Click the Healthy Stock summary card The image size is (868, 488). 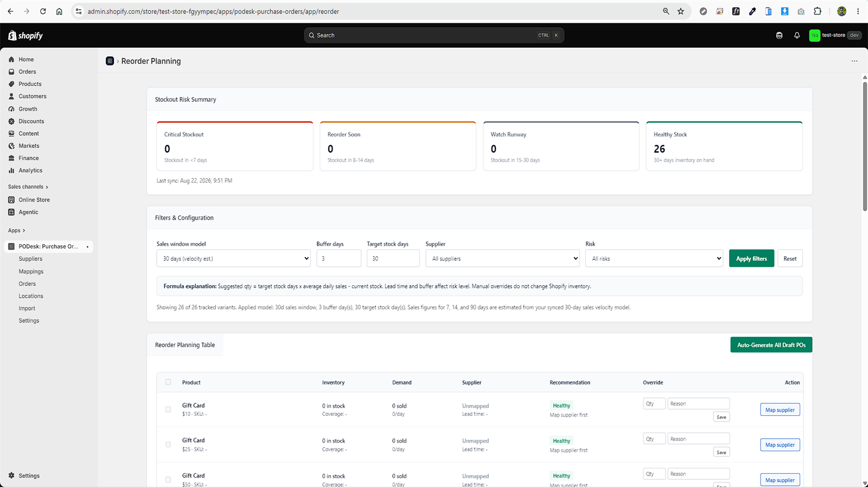coord(724,146)
